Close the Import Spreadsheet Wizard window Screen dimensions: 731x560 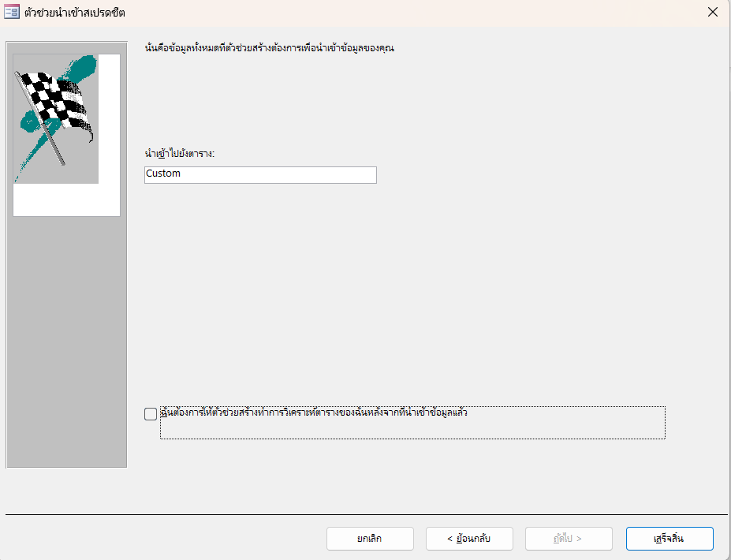[712, 13]
